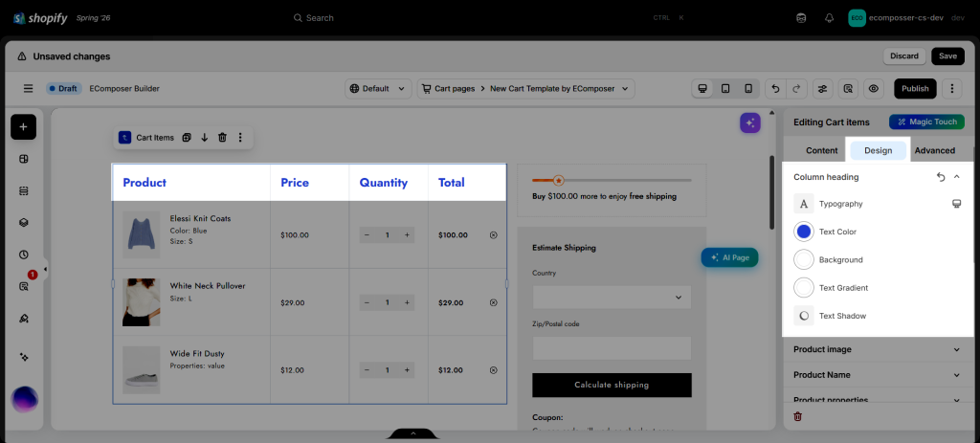Open the Country dropdown in Estimate Shipping

612,298
